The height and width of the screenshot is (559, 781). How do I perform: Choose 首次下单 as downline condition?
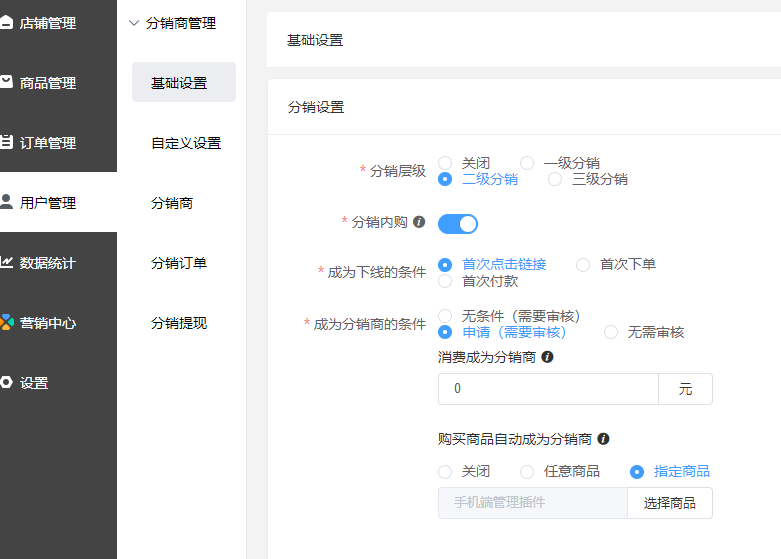(x=583, y=265)
